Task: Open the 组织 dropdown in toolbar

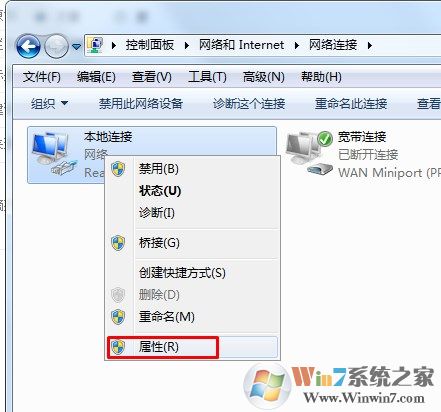Action: click(49, 104)
